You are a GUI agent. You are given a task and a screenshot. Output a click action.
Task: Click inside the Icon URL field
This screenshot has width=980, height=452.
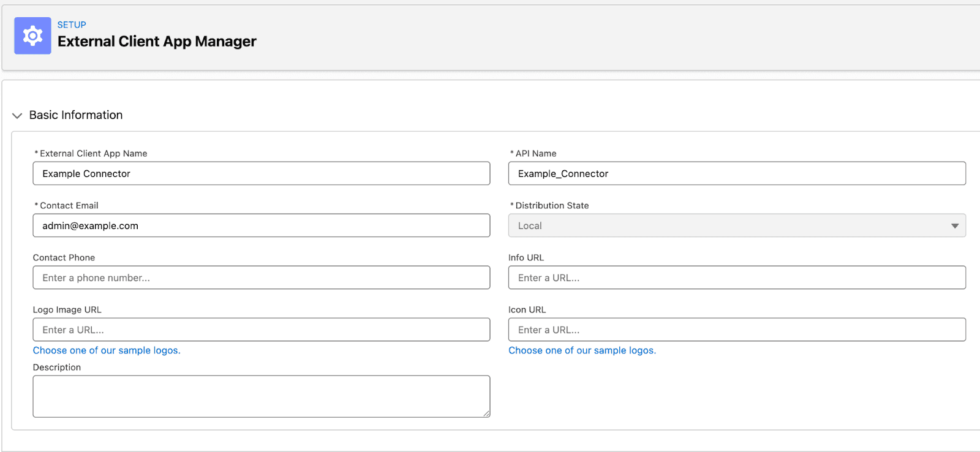pyautogui.click(x=736, y=330)
